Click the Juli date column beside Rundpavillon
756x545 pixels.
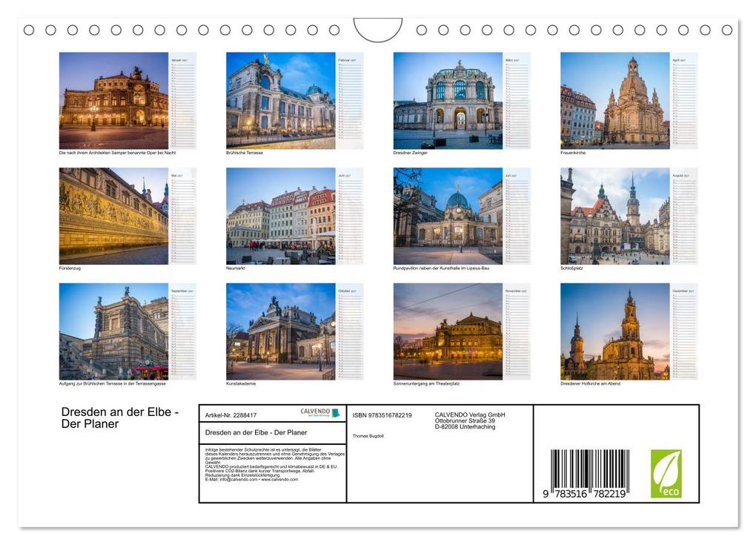[517, 216]
